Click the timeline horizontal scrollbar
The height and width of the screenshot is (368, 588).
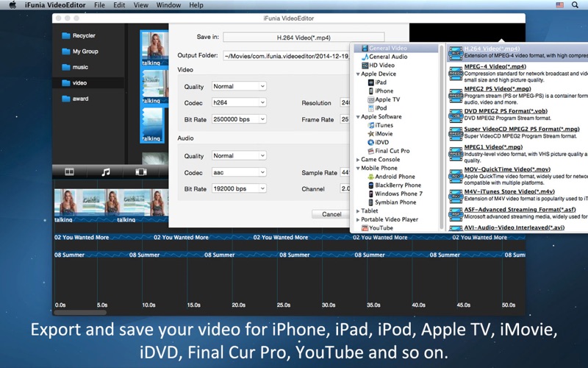pyautogui.click(x=80, y=312)
